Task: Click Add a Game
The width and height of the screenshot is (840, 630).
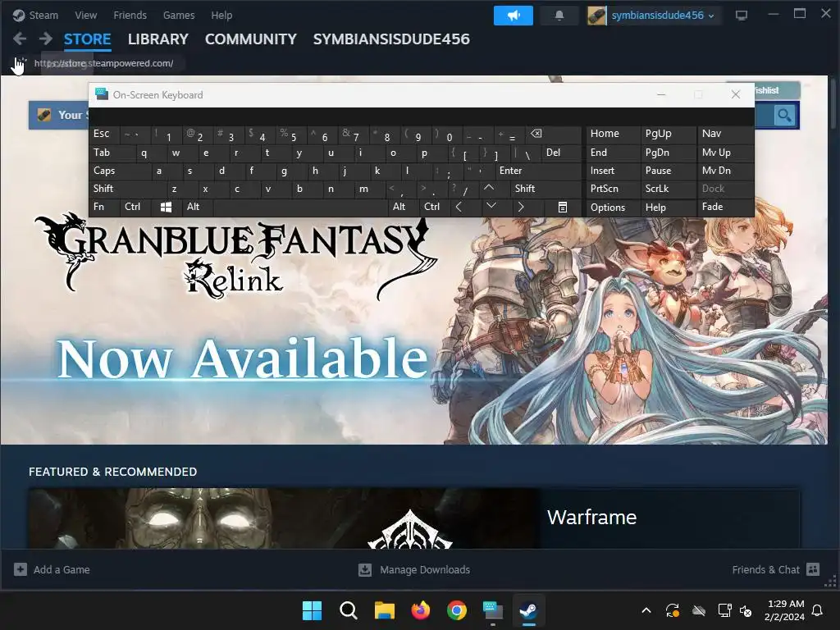Action: (52, 569)
